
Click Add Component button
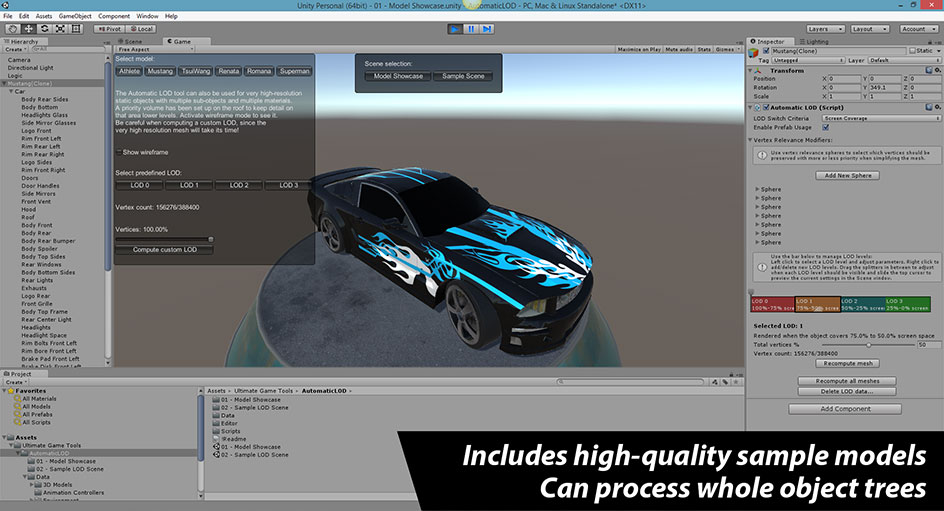pos(845,409)
